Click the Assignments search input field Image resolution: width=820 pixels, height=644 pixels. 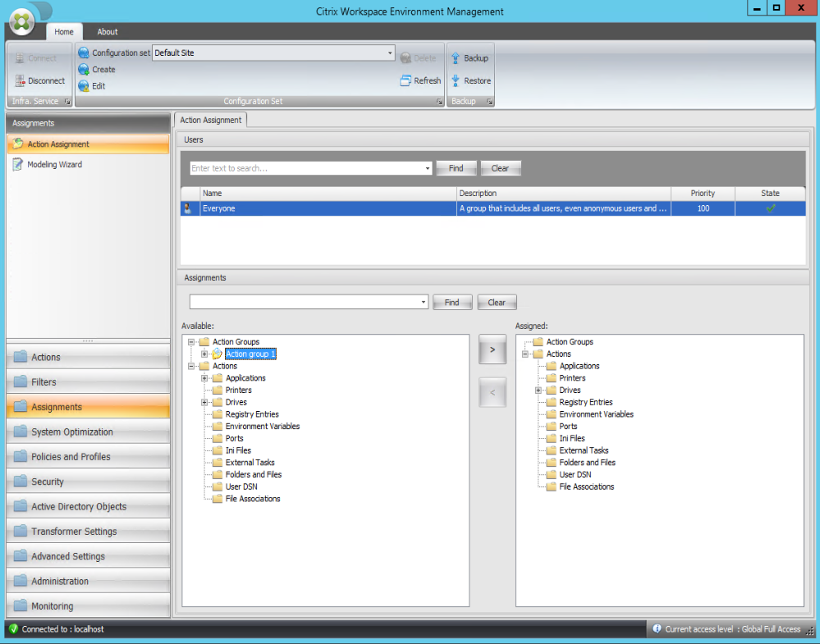[304, 302]
